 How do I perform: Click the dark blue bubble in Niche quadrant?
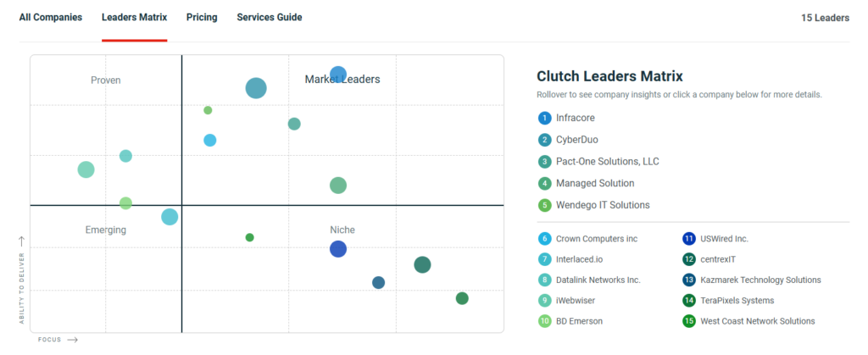[x=338, y=249]
